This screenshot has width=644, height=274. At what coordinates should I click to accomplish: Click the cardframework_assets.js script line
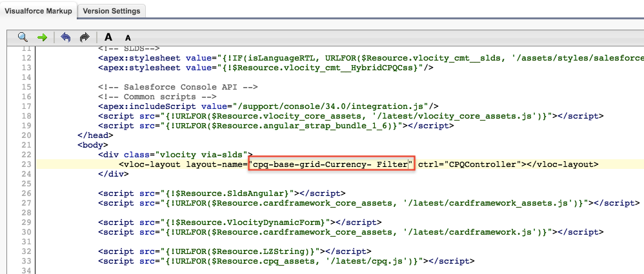pyautogui.click(x=369, y=202)
